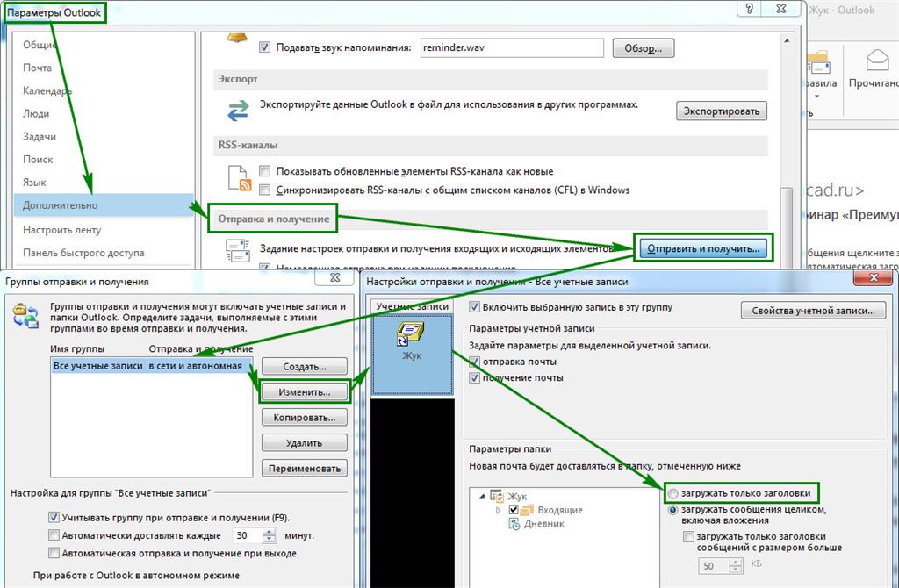The height and width of the screenshot is (588, 899).
Task: Click the Создать... button
Action: pyautogui.click(x=305, y=367)
